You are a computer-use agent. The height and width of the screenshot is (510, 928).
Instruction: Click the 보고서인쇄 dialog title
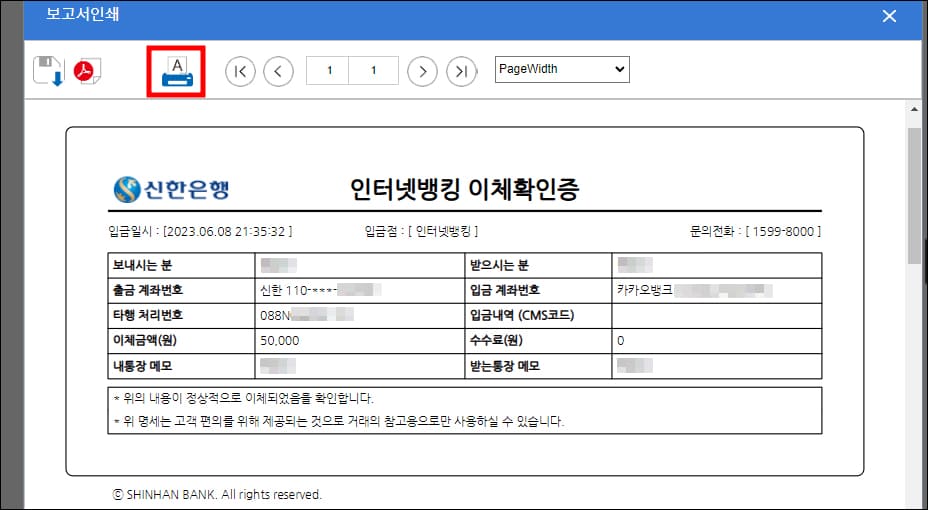83,14
